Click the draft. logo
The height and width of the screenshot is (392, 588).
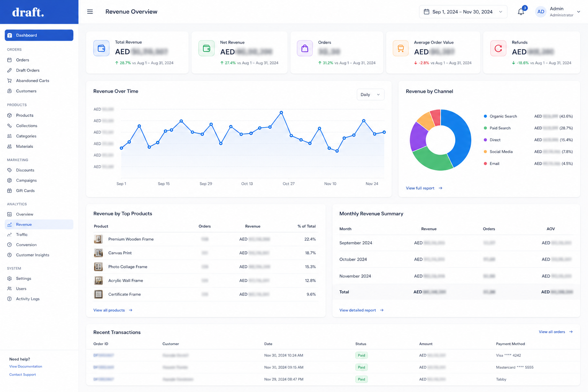(x=28, y=12)
